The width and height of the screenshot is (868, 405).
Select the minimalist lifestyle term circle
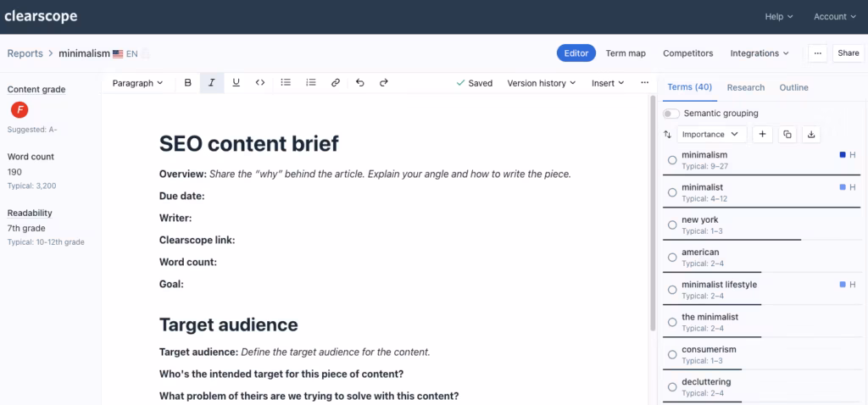click(x=672, y=290)
